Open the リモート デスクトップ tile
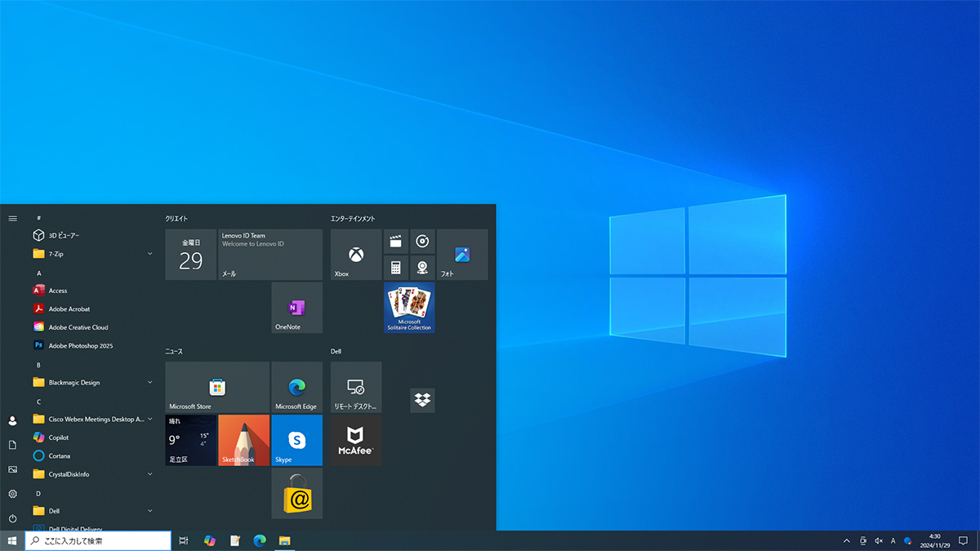The height and width of the screenshot is (551, 980). click(x=356, y=387)
